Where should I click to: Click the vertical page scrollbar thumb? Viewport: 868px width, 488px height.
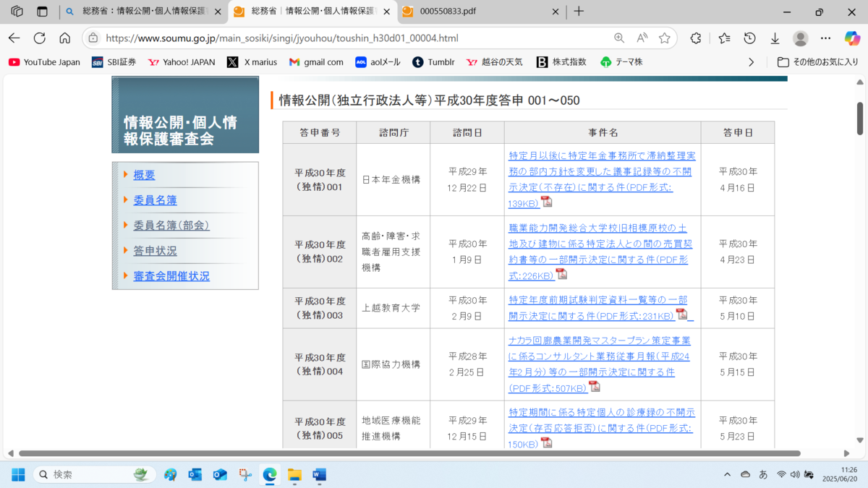[x=860, y=118]
